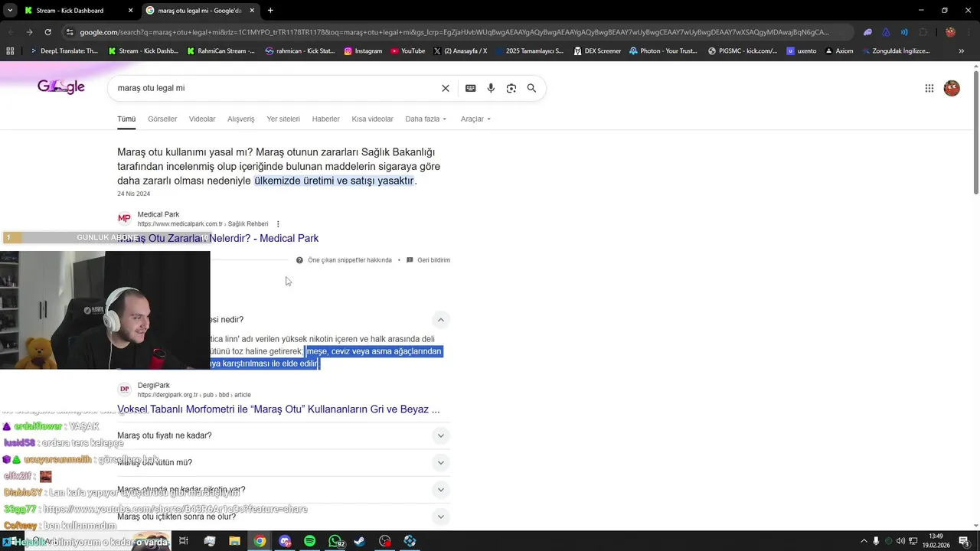The width and height of the screenshot is (980, 551).
Task: Click "Öne çıkan snippet'ler hakkında" link
Action: (349, 260)
